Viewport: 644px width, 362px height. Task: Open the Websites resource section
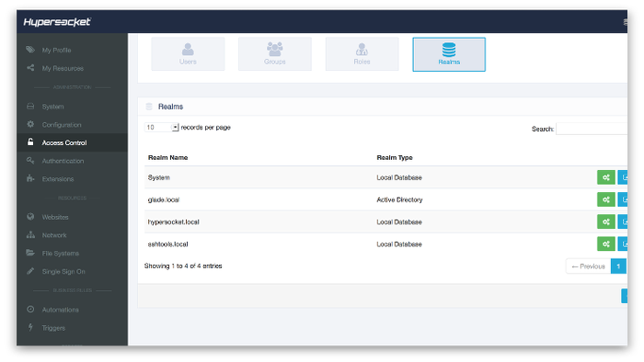pyautogui.click(x=55, y=217)
